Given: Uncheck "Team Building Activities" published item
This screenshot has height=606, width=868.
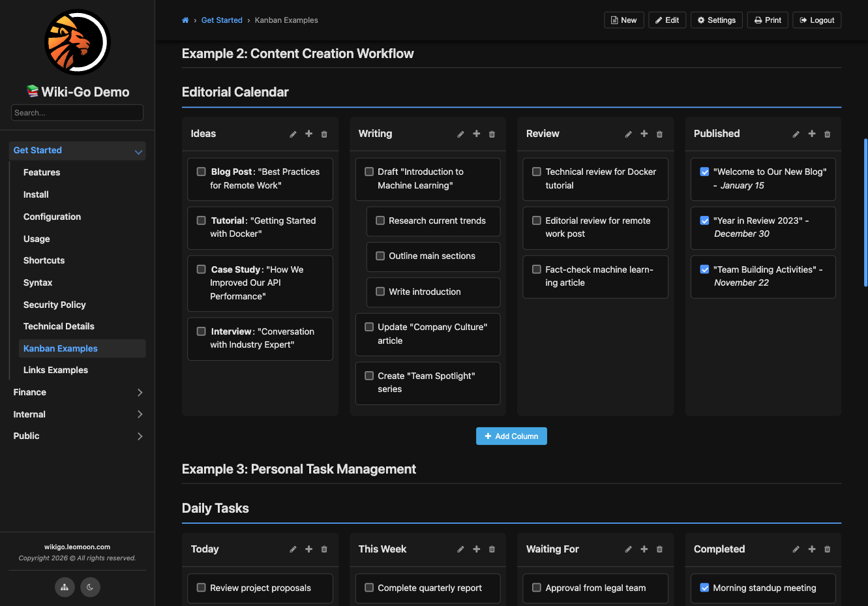Looking at the screenshot, I should (704, 269).
